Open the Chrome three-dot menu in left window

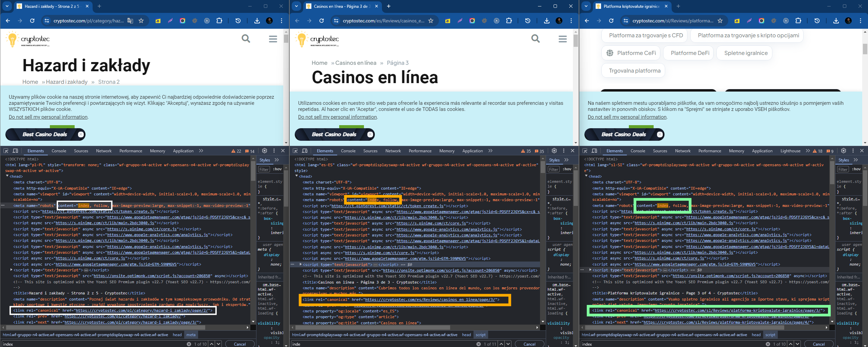[282, 21]
